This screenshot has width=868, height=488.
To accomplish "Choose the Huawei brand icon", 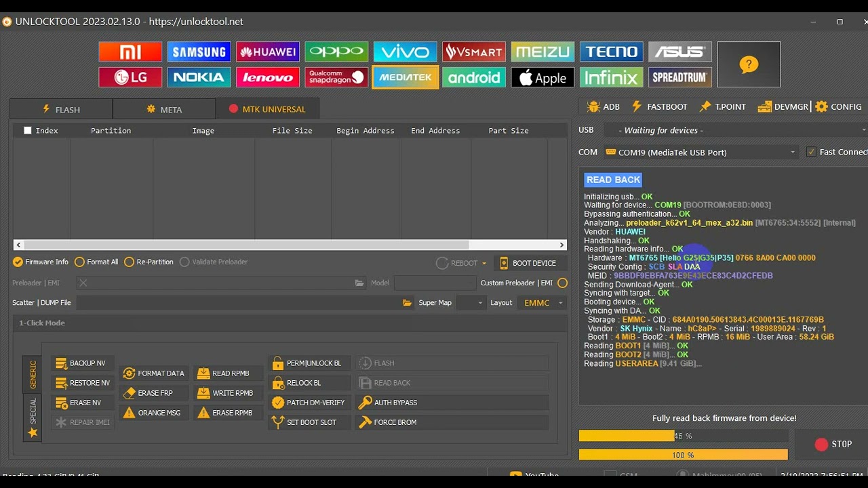I will click(x=268, y=52).
